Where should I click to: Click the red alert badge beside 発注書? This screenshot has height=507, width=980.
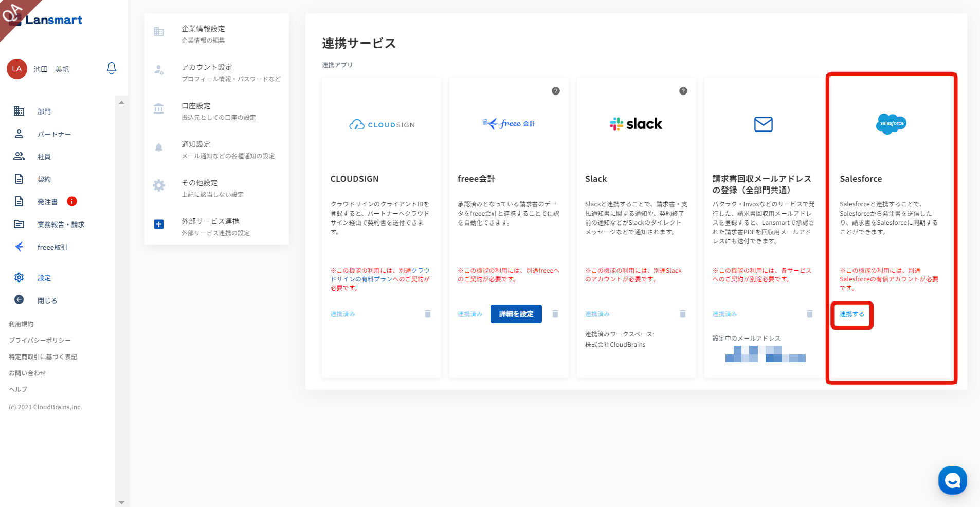coord(72,201)
